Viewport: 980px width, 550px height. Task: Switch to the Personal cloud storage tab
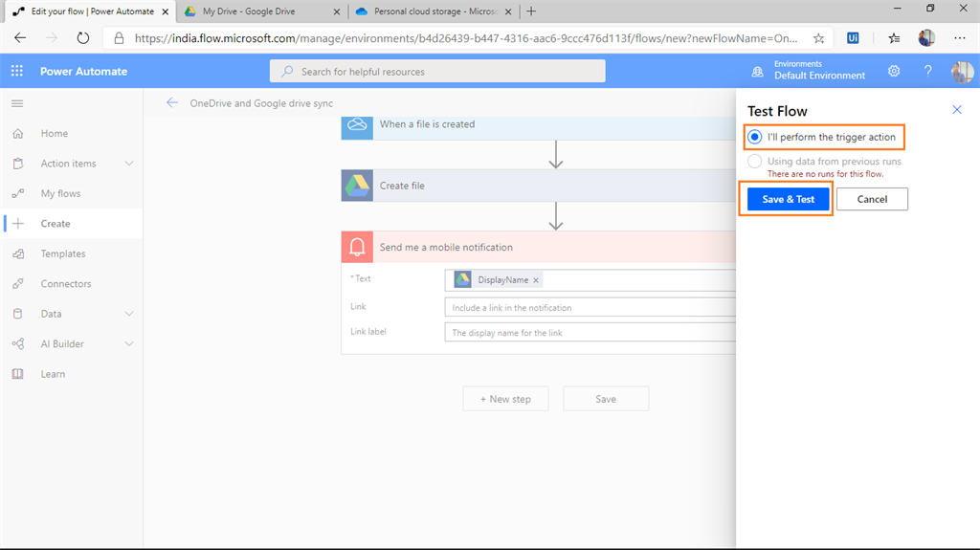[x=434, y=11]
